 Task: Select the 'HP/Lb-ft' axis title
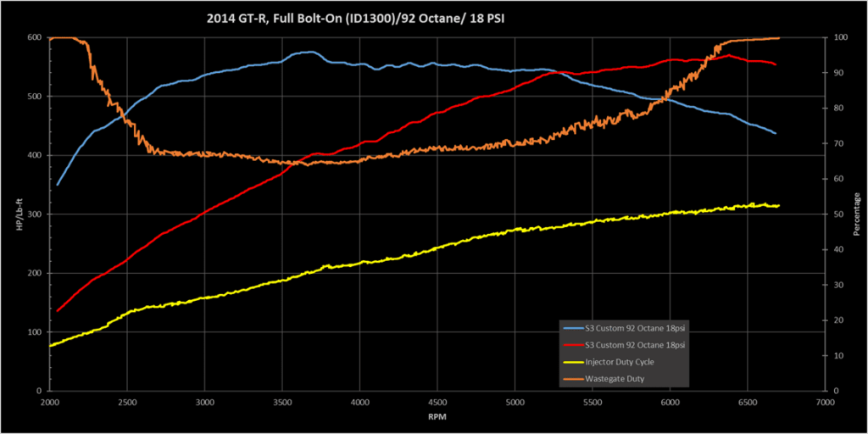[19, 216]
